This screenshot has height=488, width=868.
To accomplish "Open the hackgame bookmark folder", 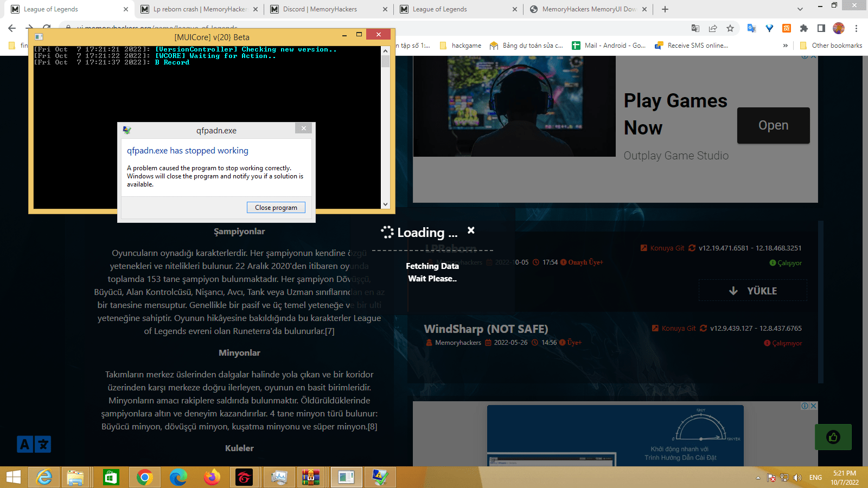I will pos(461,46).
